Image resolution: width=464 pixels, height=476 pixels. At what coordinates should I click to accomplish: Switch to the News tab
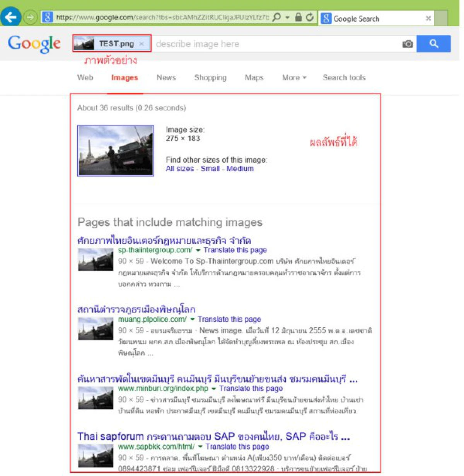[x=166, y=78]
